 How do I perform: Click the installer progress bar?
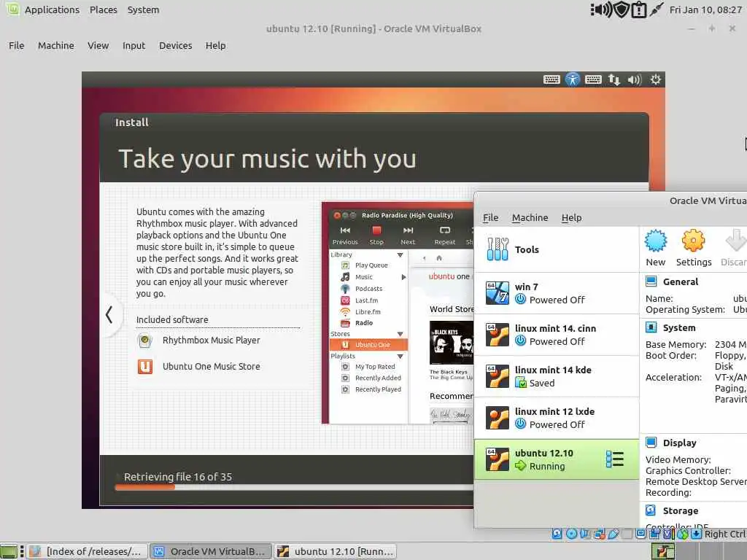[x=294, y=487]
